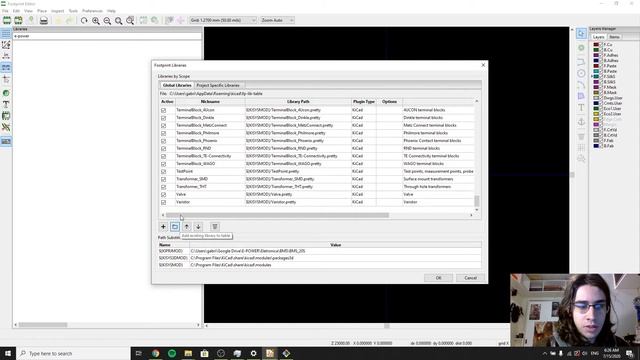This screenshot has width=640, height=360.
Task: Click the taskbar search box
Action: [x=73, y=353]
